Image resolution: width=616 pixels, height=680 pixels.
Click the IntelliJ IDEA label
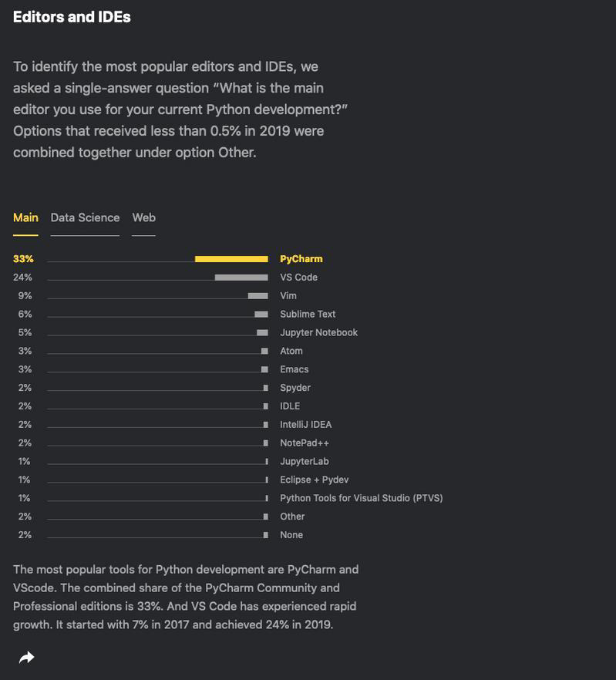coord(305,425)
